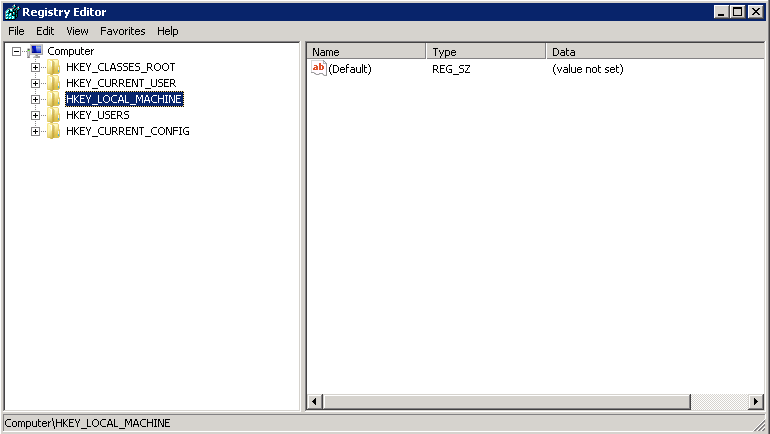This screenshot has width=770, height=434.
Task: Click HKEY_CURRENT_USER folder icon
Action: 54,83
